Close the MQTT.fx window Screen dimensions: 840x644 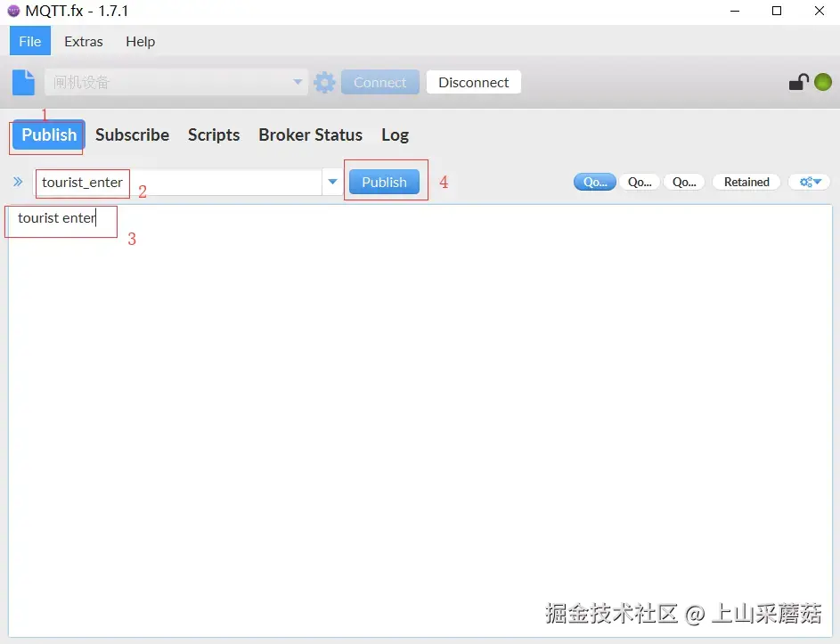click(820, 11)
